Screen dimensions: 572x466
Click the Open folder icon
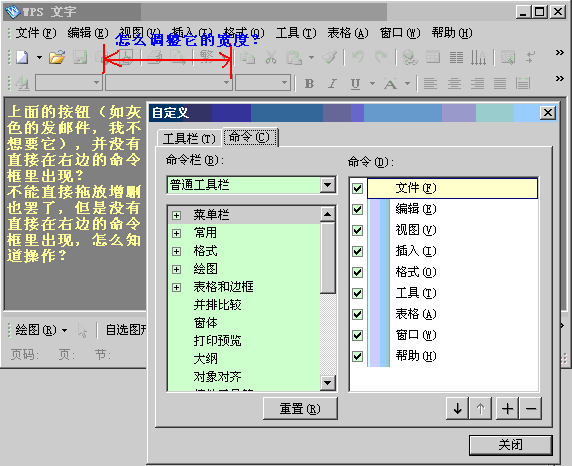[57, 57]
